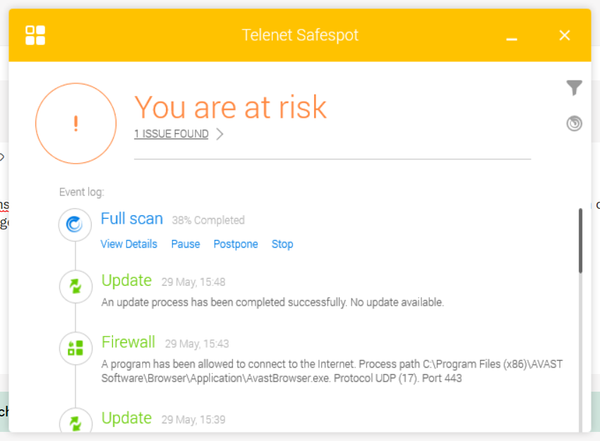Click the event log vertical scrollbar
The width and height of the screenshot is (600, 441).
(580, 240)
